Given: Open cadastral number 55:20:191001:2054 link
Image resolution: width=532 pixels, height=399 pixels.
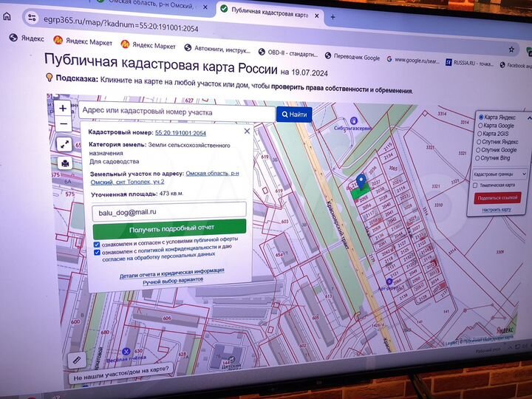Looking at the screenshot, I should click(180, 133).
